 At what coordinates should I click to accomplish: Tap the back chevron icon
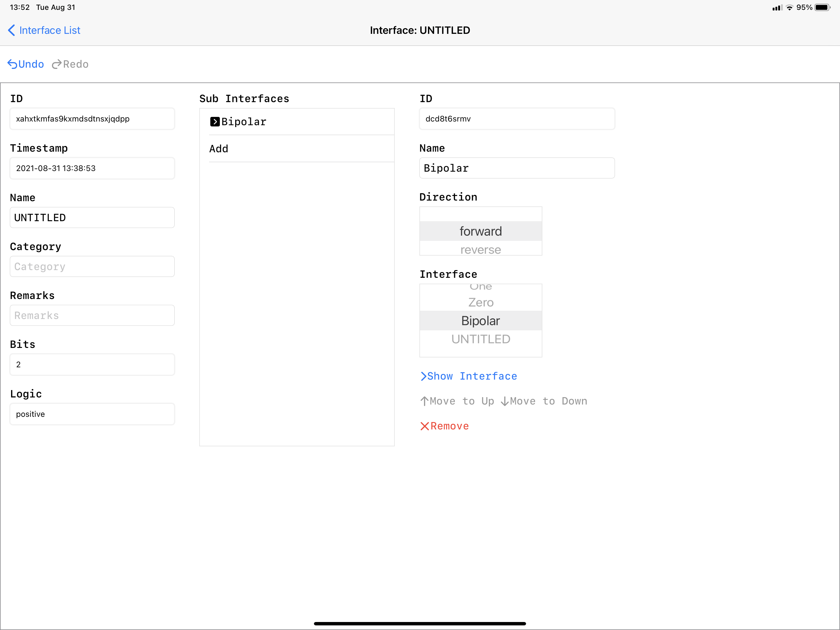point(12,30)
